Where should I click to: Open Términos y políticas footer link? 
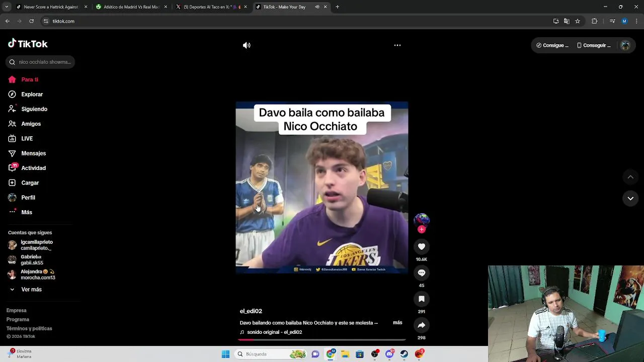(29, 329)
